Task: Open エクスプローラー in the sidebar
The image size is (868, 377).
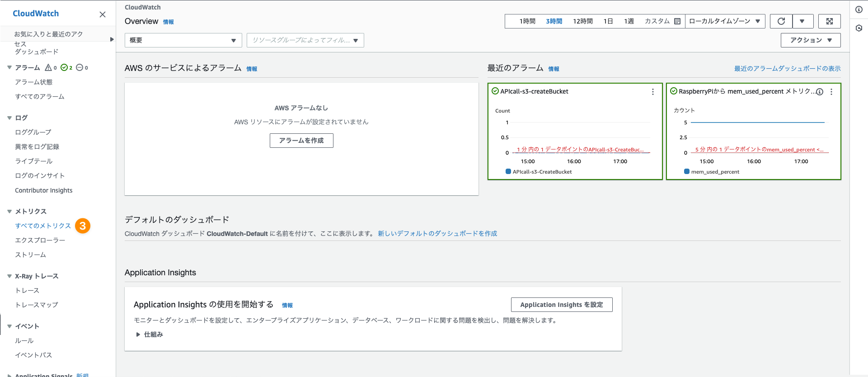Action: [x=40, y=240]
